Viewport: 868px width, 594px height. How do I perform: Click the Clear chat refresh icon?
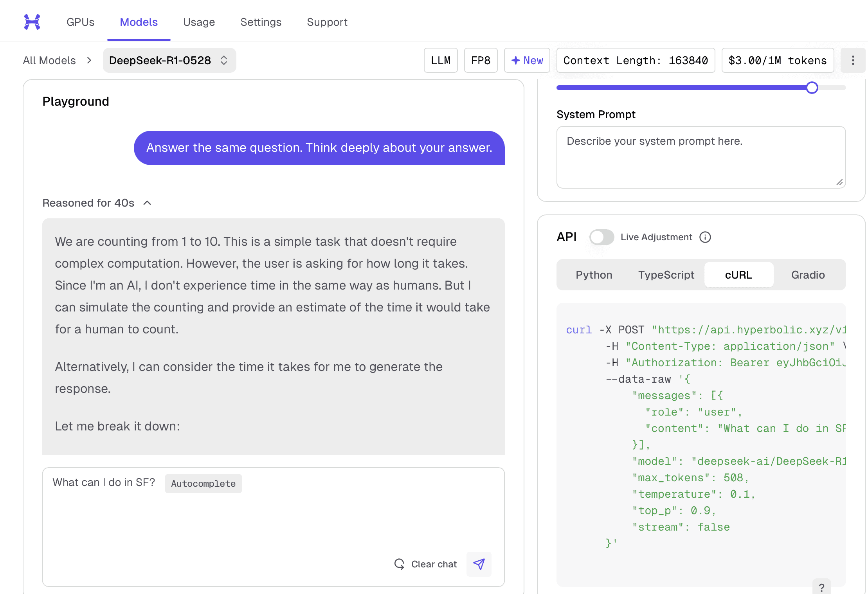tap(399, 564)
